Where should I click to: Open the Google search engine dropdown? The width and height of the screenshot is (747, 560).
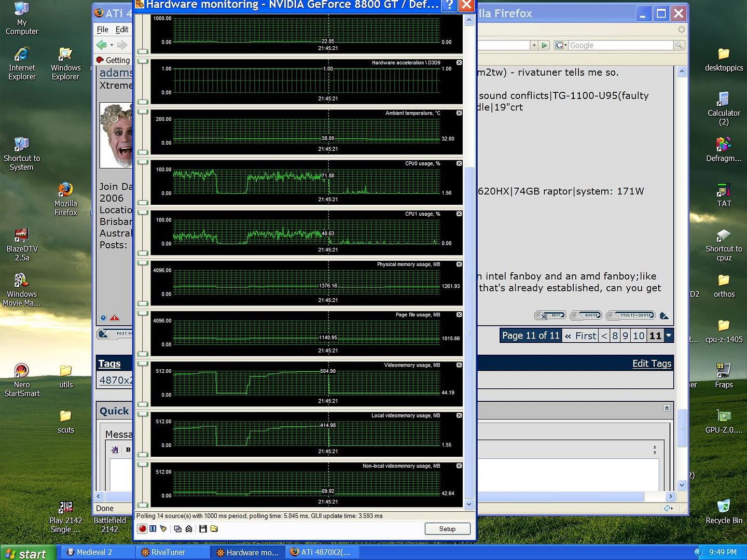pos(561,46)
